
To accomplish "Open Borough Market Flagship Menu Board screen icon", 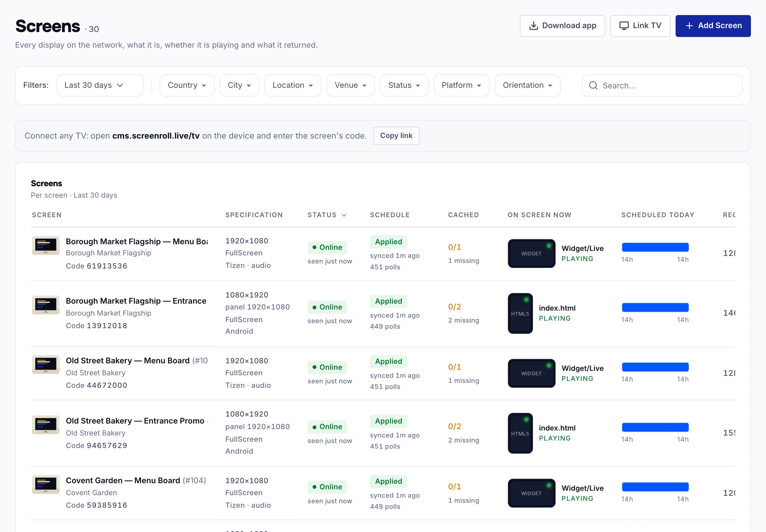I will [46, 245].
